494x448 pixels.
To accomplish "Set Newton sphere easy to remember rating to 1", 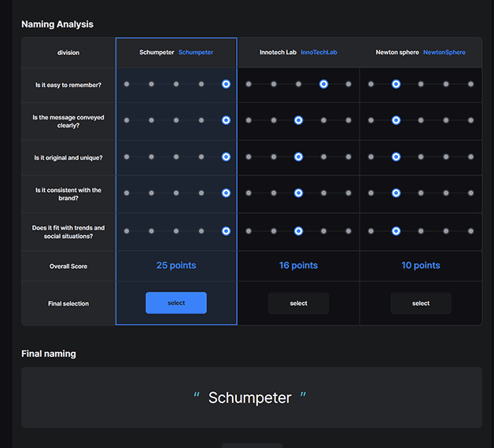I will coord(371,84).
